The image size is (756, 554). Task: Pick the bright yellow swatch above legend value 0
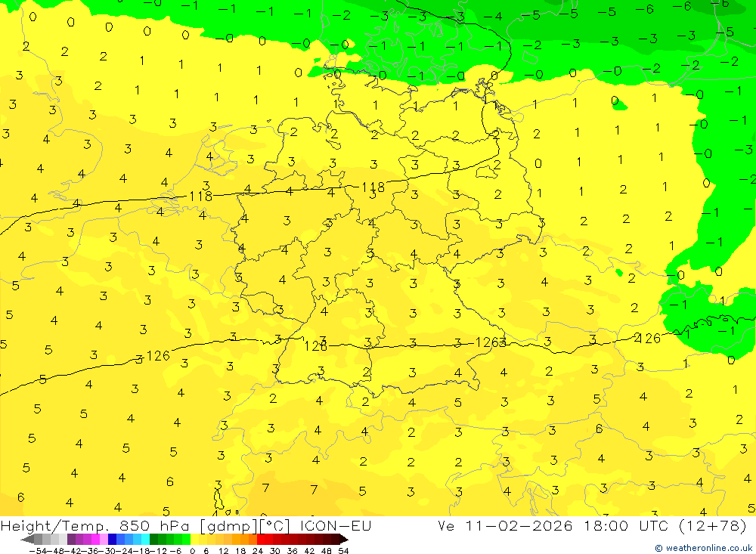pyautogui.click(x=195, y=539)
